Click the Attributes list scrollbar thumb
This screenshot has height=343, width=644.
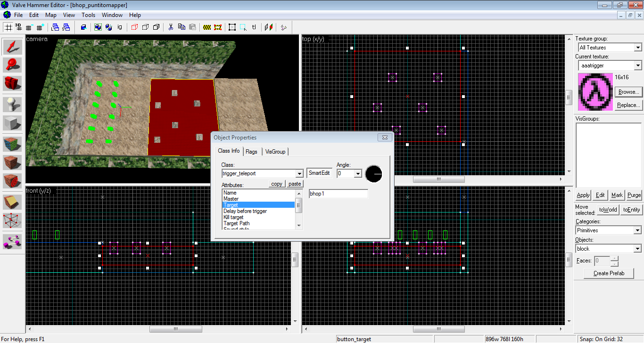(298, 205)
